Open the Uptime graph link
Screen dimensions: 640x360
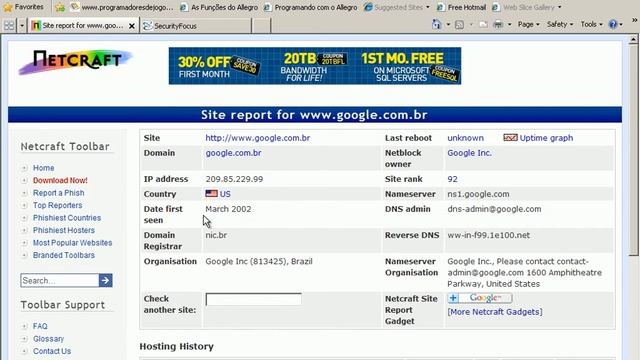pos(546,138)
